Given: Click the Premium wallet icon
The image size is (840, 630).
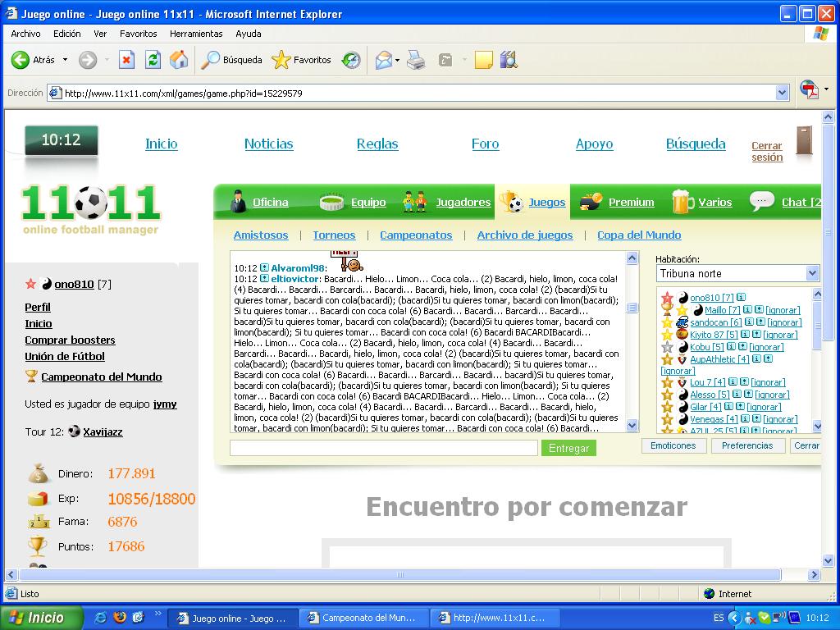Looking at the screenshot, I should coord(591,202).
